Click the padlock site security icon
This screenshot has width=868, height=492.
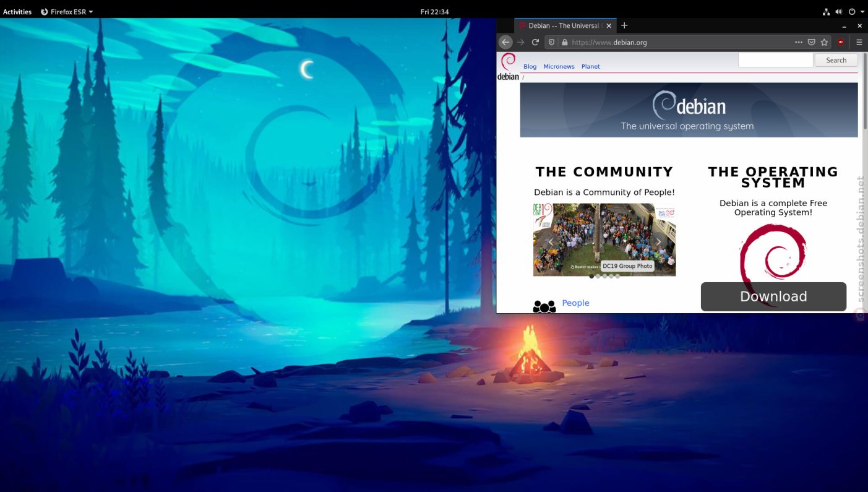click(564, 43)
